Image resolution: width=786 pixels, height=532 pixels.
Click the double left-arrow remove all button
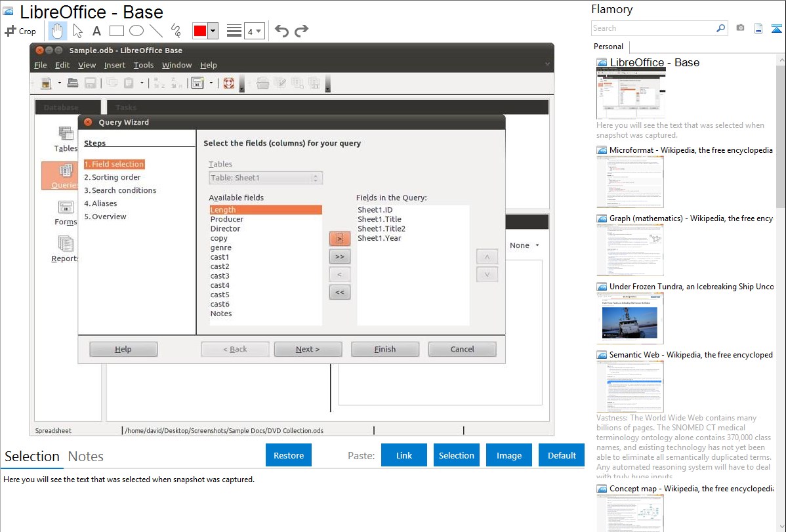click(339, 293)
